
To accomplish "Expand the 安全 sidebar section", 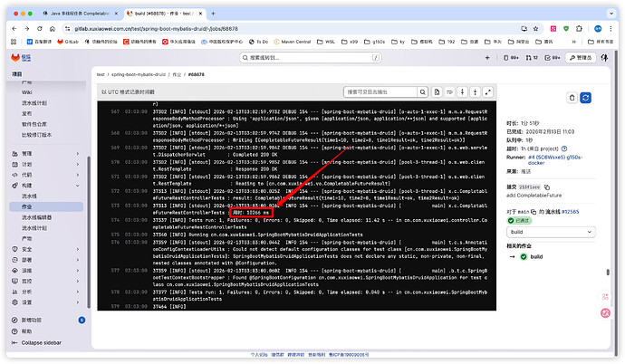I will pyautogui.click(x=46, y=249).
